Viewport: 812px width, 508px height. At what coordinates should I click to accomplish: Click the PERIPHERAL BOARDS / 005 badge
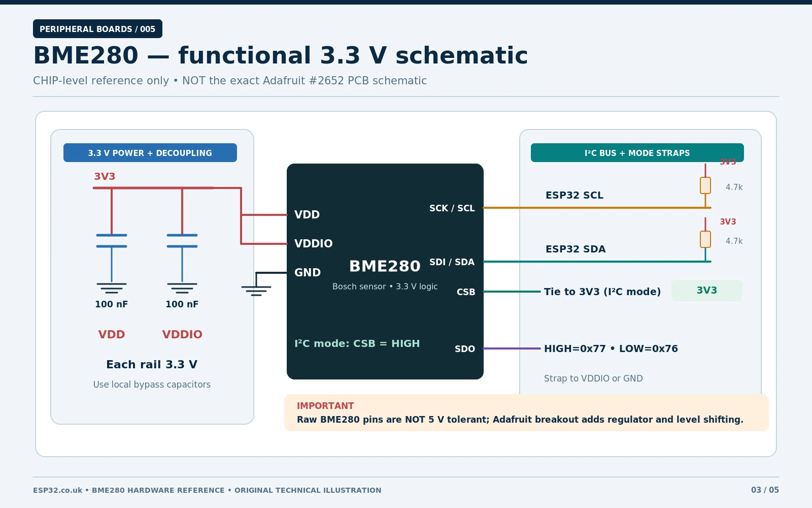pos(97,29)
